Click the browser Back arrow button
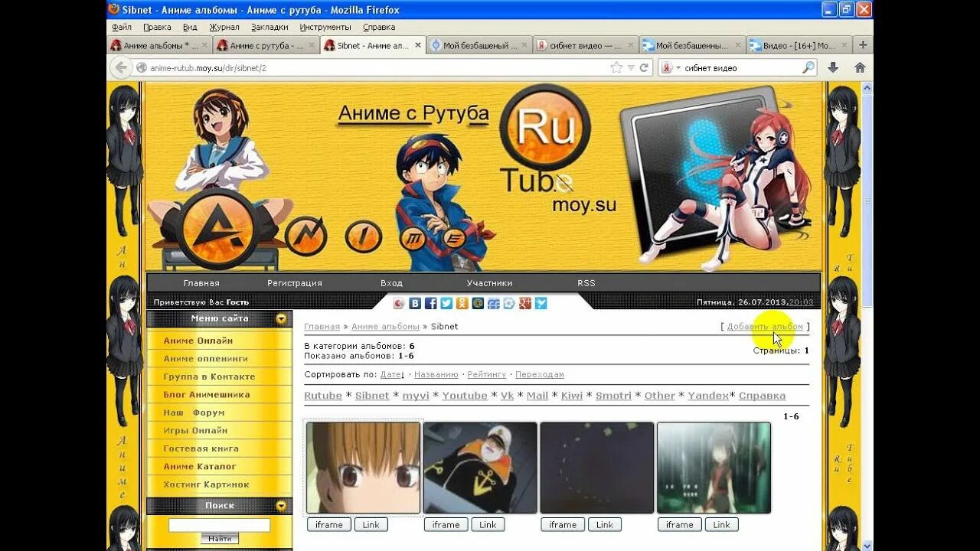980x551 pixels. [121, 67]
